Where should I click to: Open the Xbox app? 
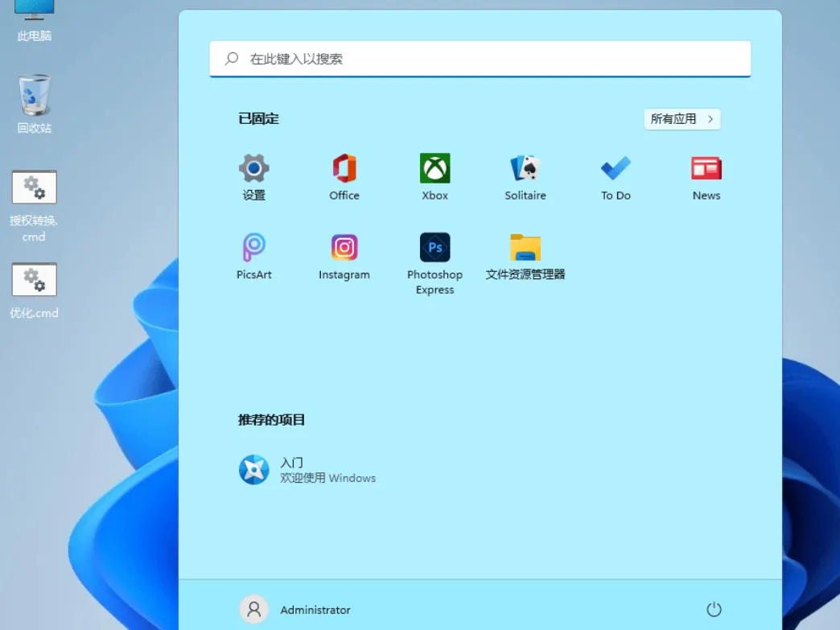click(434, 175)
